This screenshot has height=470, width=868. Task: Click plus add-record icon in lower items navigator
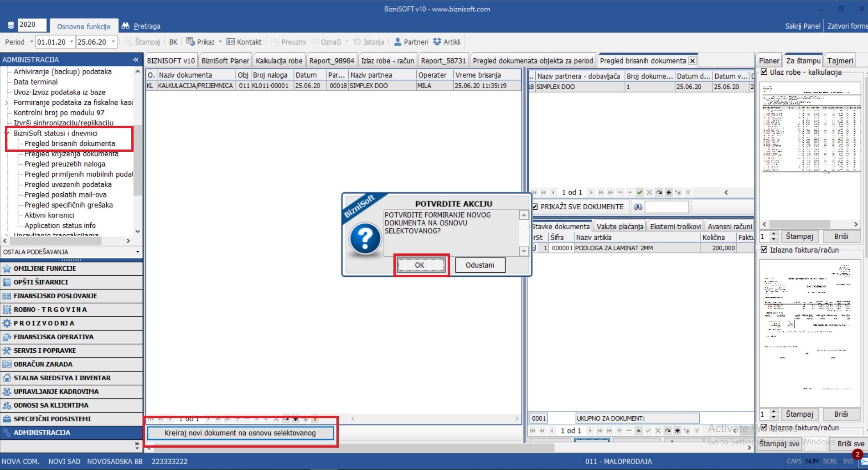(619, 430)
